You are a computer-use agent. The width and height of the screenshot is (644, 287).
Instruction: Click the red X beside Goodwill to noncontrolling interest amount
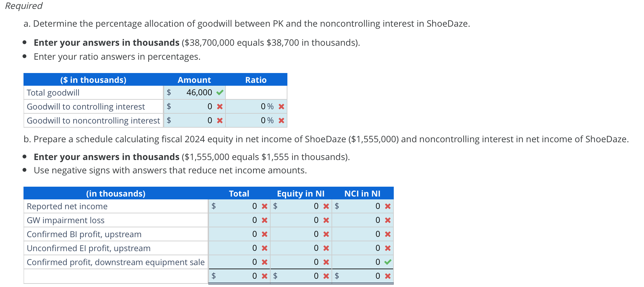pyautogui.click(x=219, y=120)
